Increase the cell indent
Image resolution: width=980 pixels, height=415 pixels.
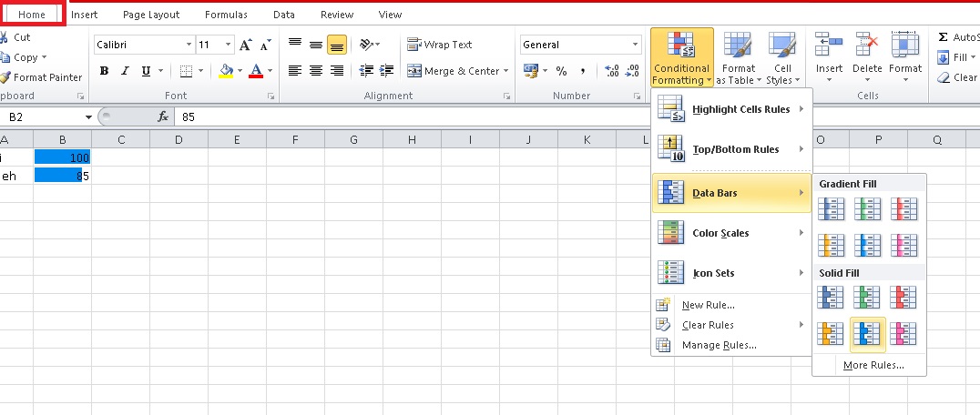click(387, 71)
